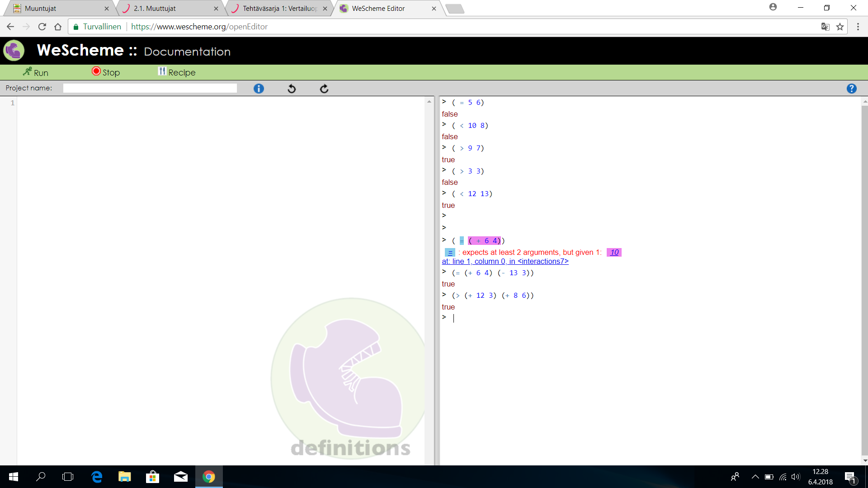868x488 pixels.
Task: Click the interactions pane scrollbar
Action: [x=864, y=280]
